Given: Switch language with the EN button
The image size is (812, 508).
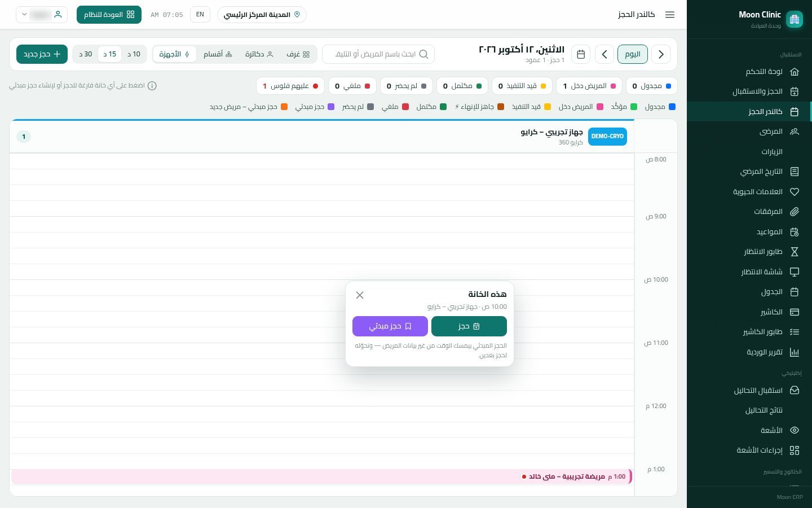Looking at the screenshot, I should point(200,15).
